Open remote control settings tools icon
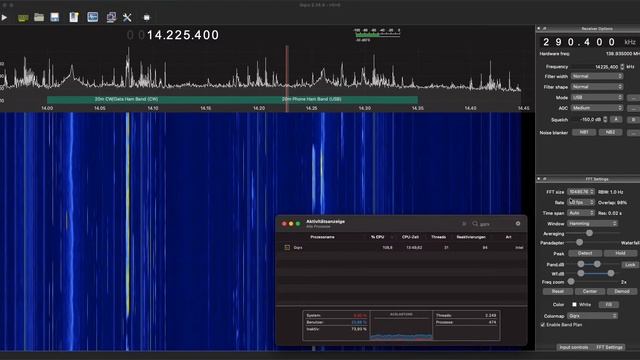The width and height of the screenshot is (640, 360). click(127, 17)
